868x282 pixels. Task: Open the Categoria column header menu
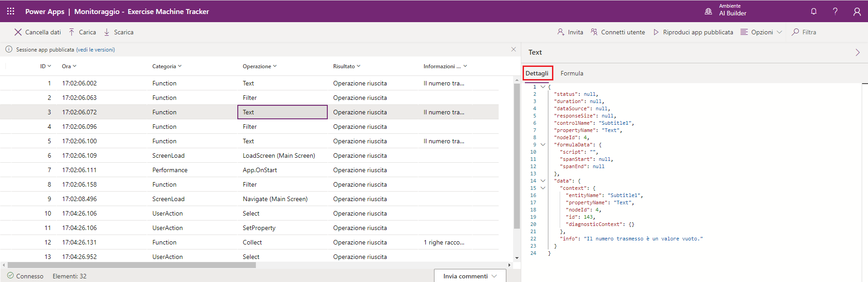(x=167, y=66)
